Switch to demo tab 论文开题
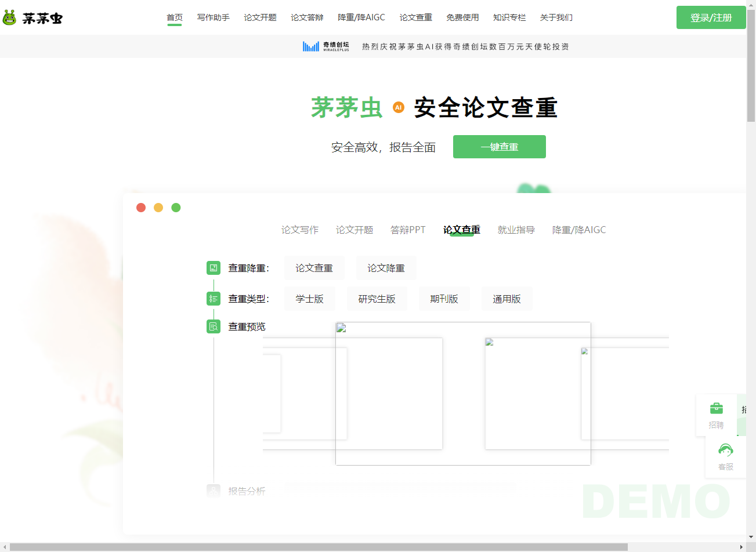 [x=355, y=230]
